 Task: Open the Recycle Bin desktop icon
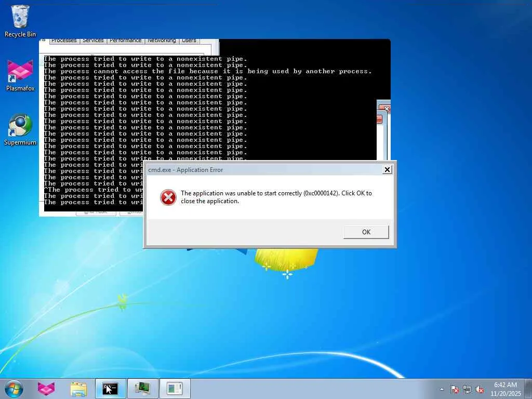(x=20, y=21)
